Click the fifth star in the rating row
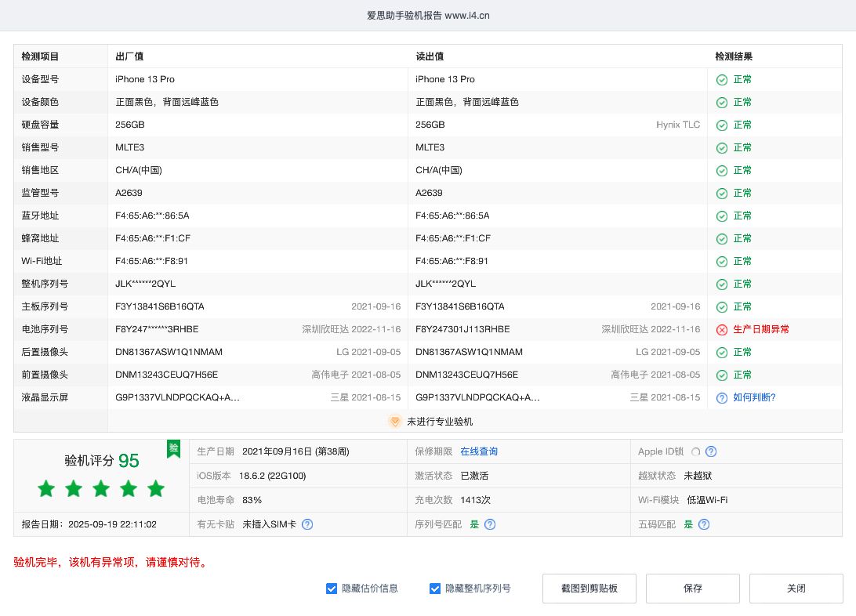Viewport: 856px width, 616px height. [x=155, y=488]
